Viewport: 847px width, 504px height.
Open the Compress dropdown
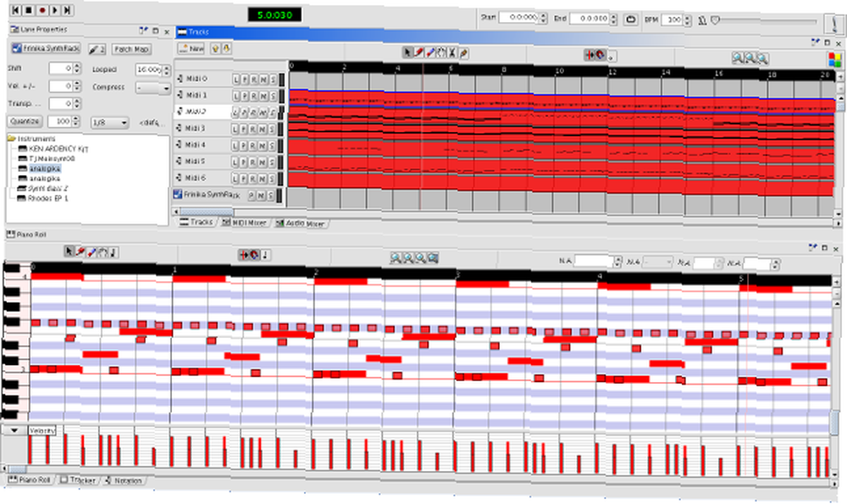tap(152, 87)
